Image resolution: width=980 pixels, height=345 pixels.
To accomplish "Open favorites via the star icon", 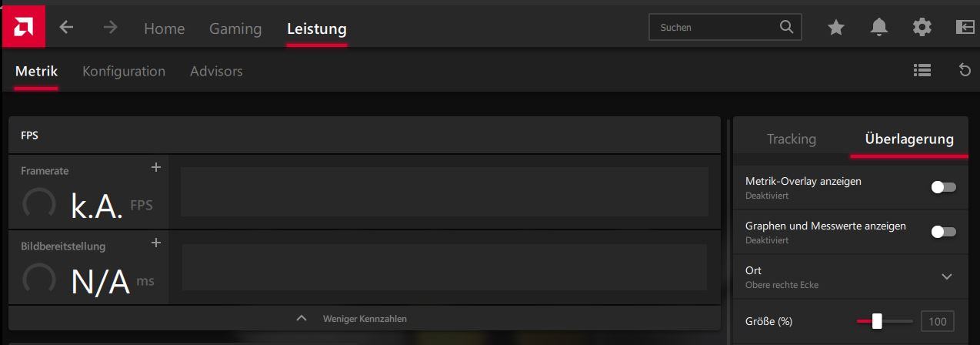I will 836,28.
